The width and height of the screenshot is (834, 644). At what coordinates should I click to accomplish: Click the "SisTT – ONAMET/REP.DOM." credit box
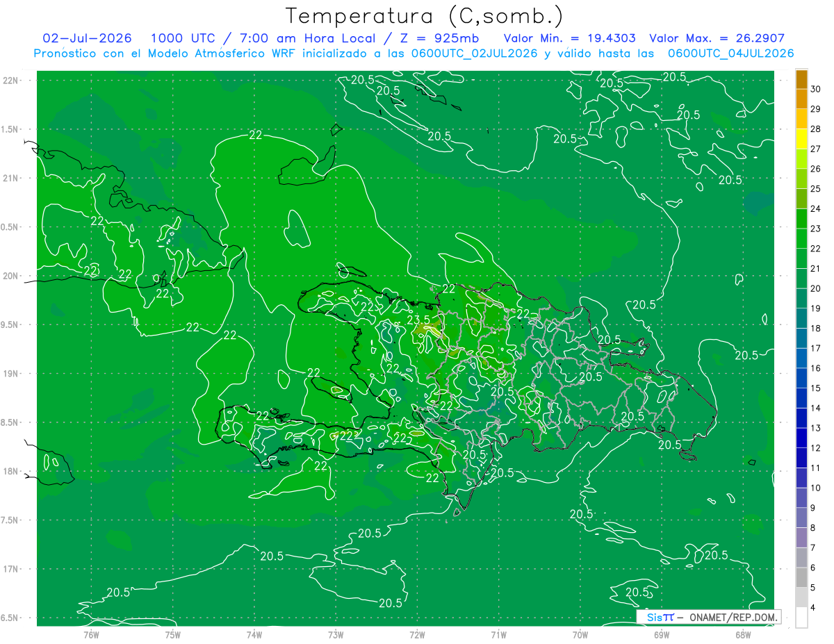pos(708,617)
